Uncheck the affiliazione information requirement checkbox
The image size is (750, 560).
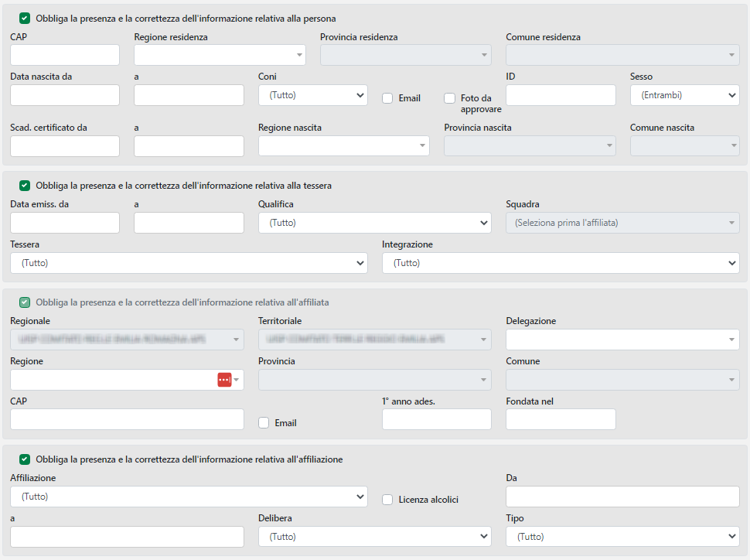click(x=25, y=459)
